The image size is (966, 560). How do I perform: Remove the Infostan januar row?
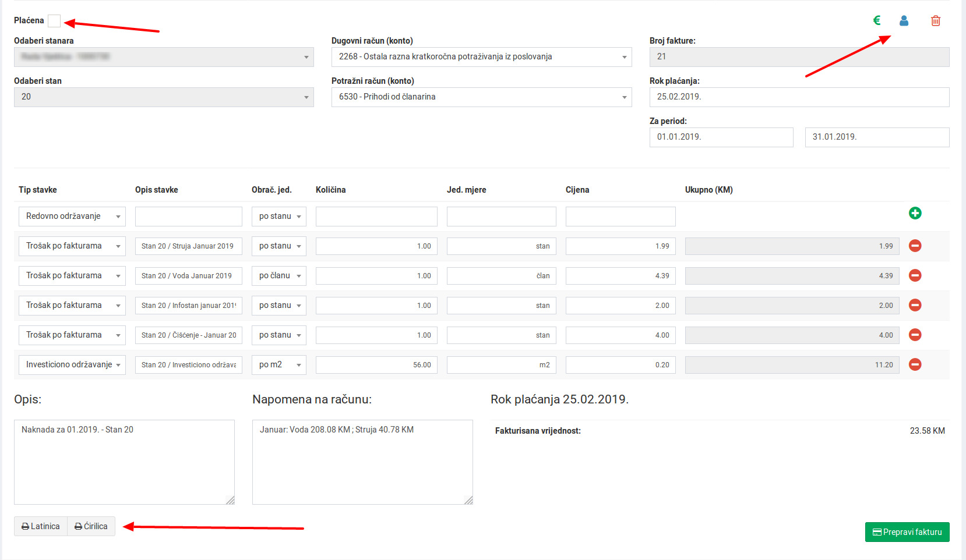[915, 305]
